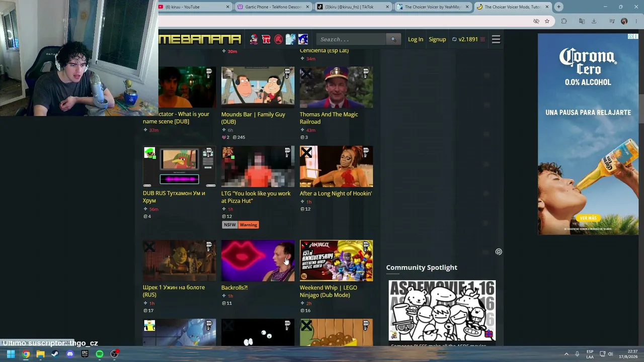This screenshot has height=362, width=644.
Task: Open the ASDFMOVIE Community Spotlight thumbnail
Action: [x=442, y=311]
